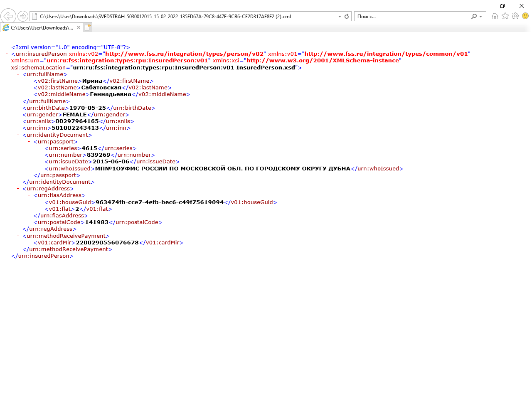Screen dimensions: 532x409
Task: Go forward with the browser forward arrow
Action: pos(23,16)
